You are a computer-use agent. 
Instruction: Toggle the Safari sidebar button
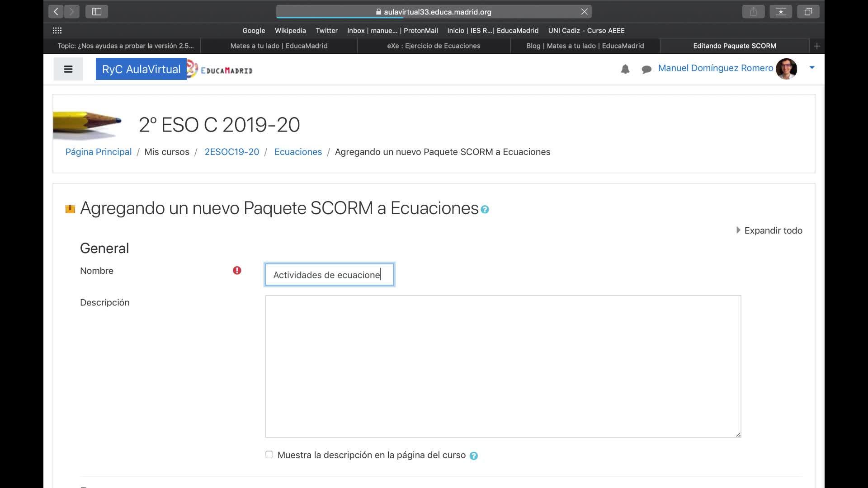(96, 12)
